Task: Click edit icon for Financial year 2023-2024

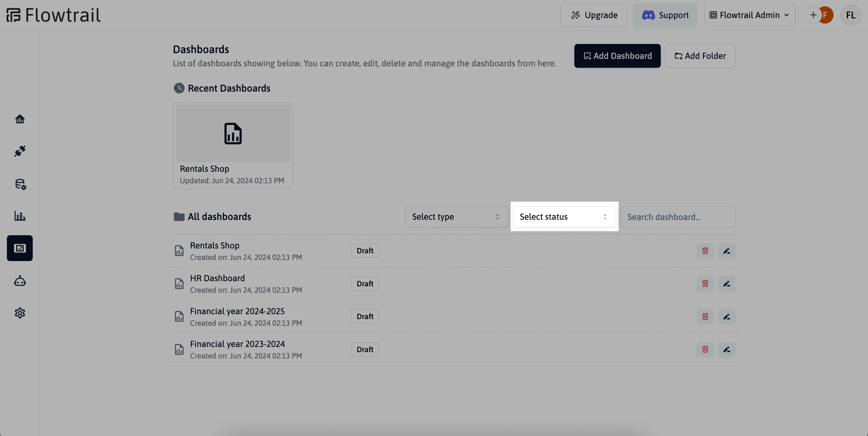Action: 726,349
